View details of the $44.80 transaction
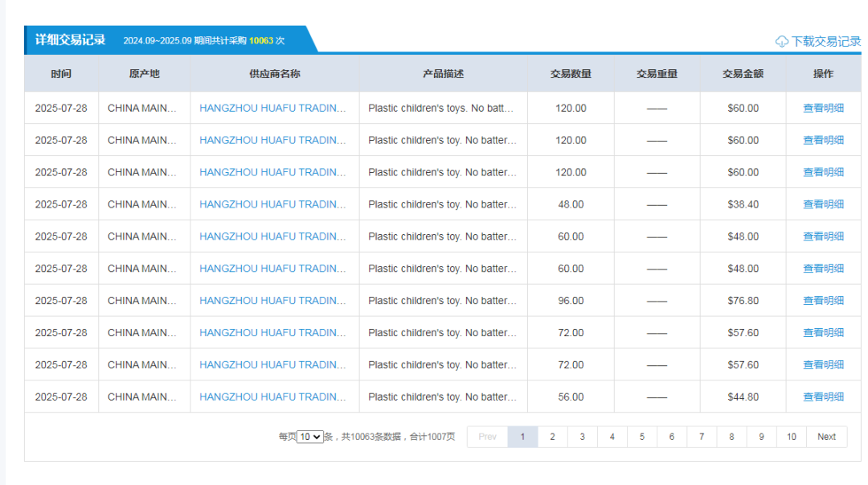Viewport: 868px width, 485px height. point(823,397)
